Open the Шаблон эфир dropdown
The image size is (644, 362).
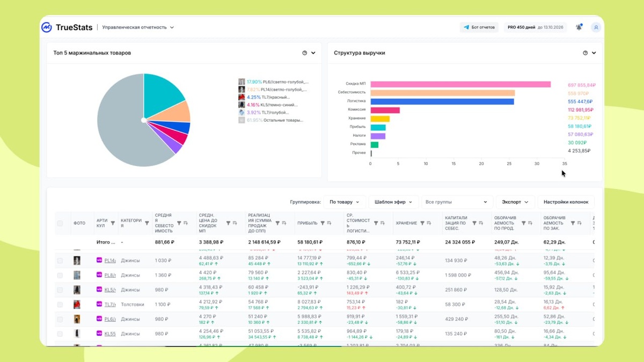[x=393, y=202]
